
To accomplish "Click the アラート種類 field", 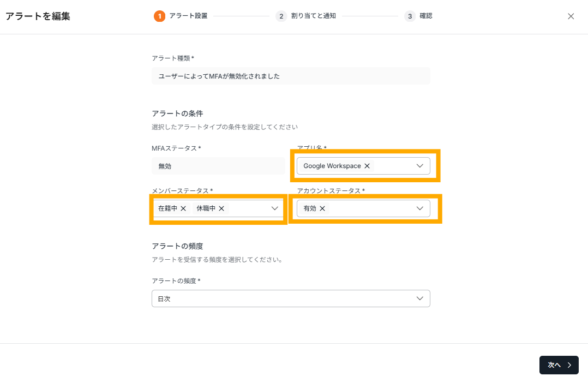I will 291,76.
